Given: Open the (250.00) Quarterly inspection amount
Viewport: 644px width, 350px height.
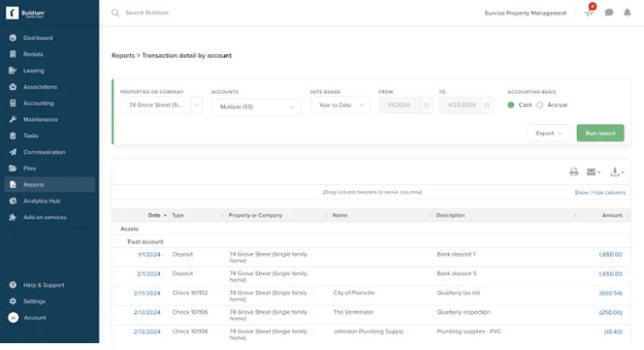Looking at the screenshot, I should pos(611,312).
